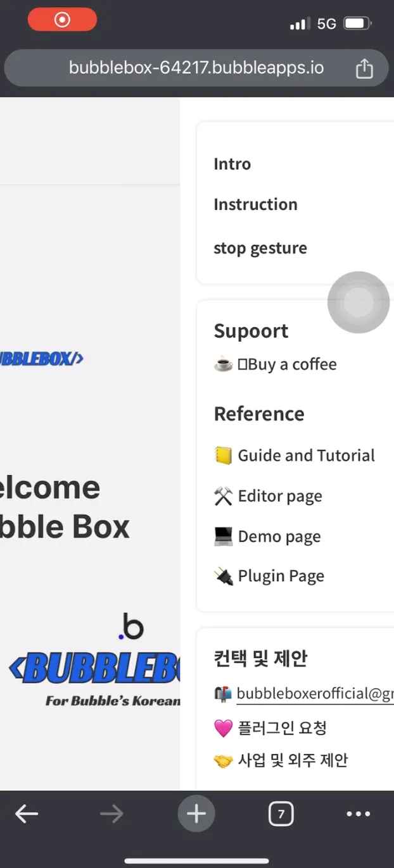Select the Intro menu item

pos(232,164)
